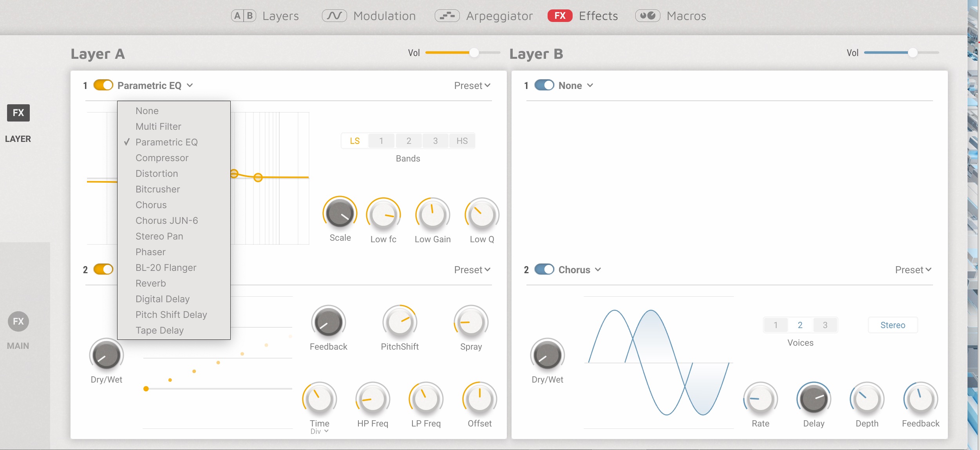This screenshot has width=980, height=450.
Task: Open the Layers A|B tab icon
Action: coord(243,16)
